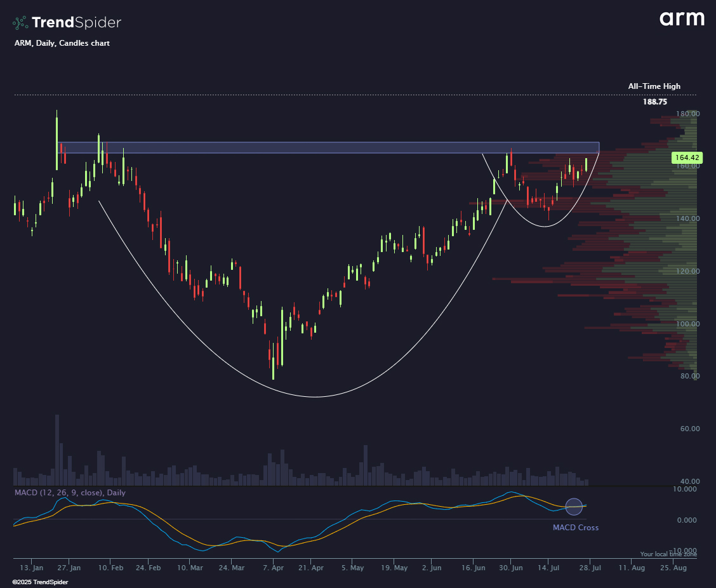Click the ©2025 TrendSpider copyright text

(40, 582)
